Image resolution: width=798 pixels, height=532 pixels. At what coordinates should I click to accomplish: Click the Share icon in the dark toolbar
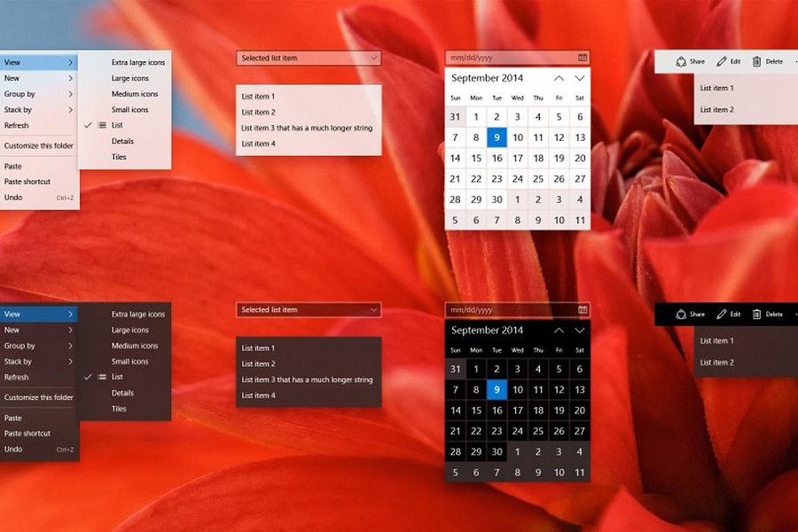[681, 314]
